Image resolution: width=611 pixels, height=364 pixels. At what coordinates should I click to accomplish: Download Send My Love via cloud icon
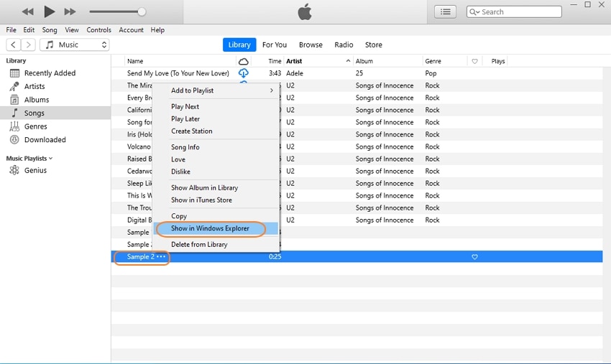[244, 73]
